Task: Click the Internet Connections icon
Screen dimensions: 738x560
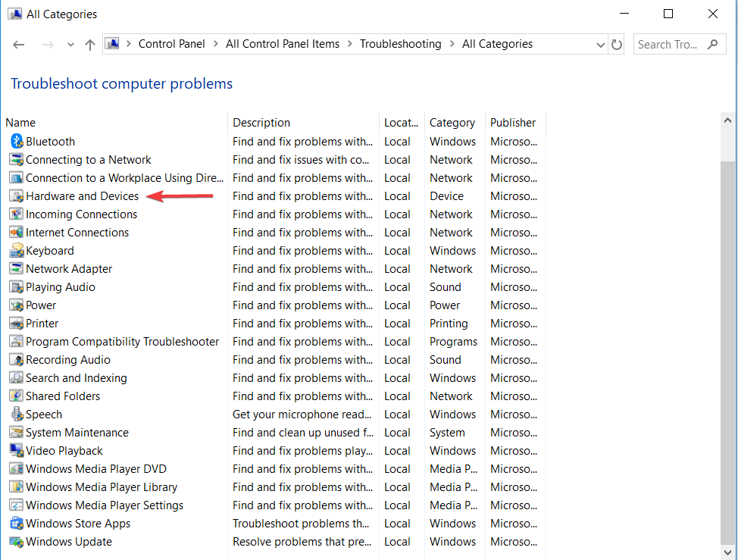Action: pos(17,233)
